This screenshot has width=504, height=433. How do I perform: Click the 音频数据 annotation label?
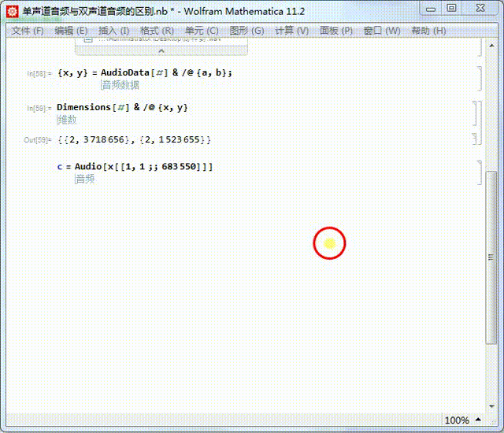pyautogui.click(x=120, y=85)
